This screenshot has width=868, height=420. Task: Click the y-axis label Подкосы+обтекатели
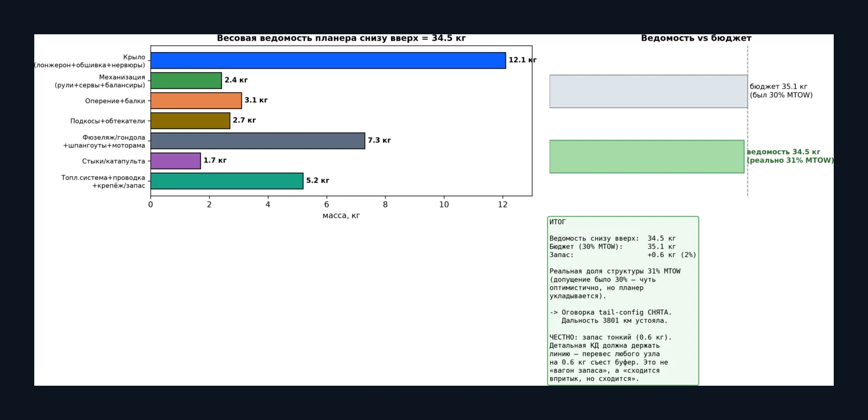[108, 121]
